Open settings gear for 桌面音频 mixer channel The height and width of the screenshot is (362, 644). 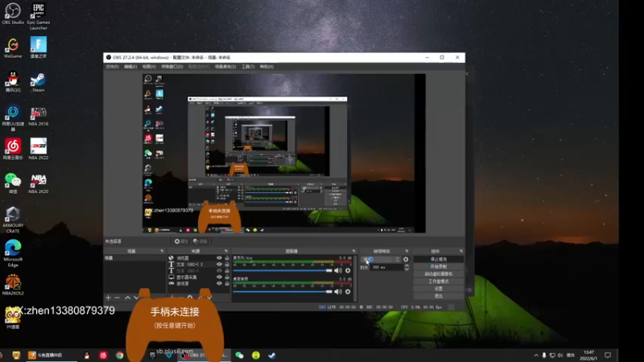[x=348, y=291]
